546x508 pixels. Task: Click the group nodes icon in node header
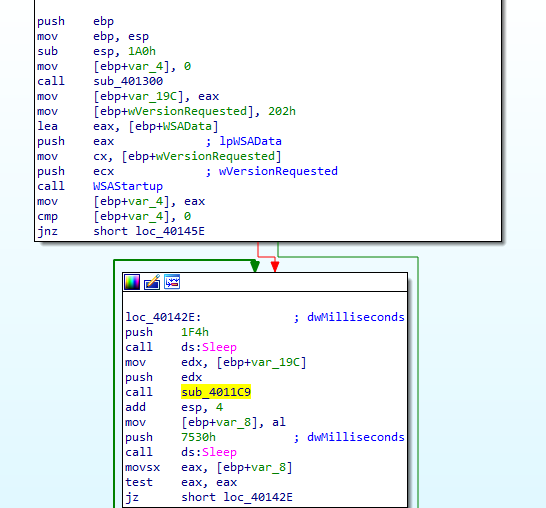click(x=172, y=282)
